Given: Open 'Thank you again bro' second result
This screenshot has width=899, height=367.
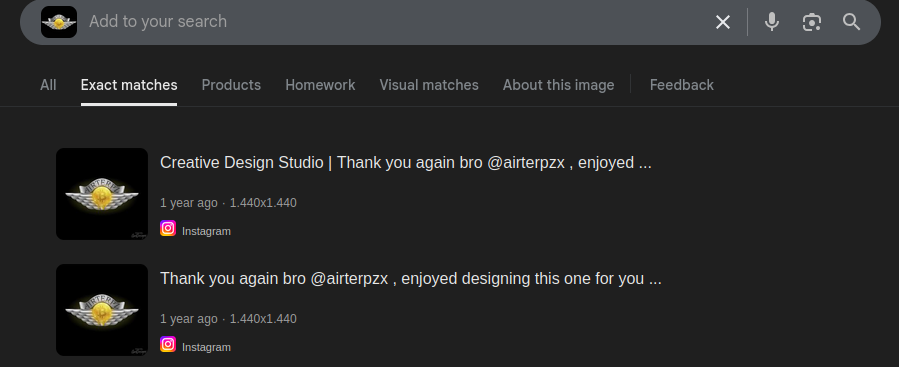Looking at the screenshot, I should [x=411, y=279].
